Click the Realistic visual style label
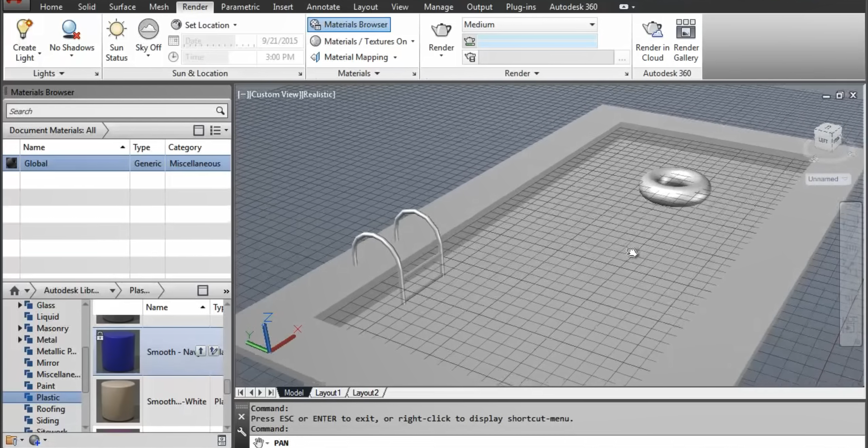This screenshot has height=448, width=868. click(x=318, y=94)
